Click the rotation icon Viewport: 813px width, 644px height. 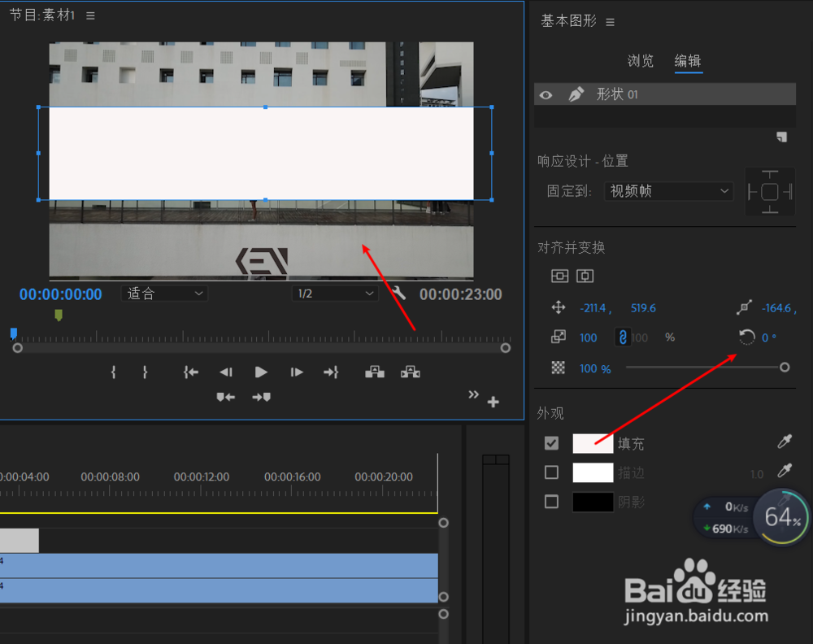(746, 337)
